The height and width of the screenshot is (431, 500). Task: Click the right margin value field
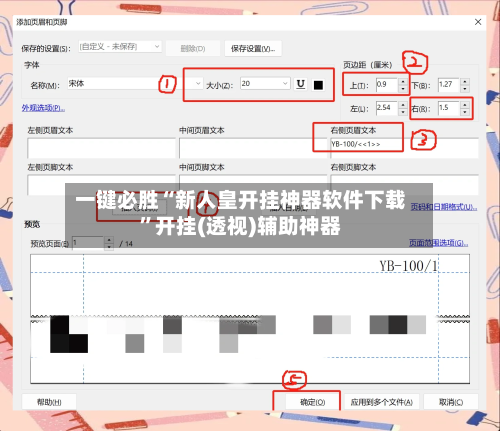449,108
